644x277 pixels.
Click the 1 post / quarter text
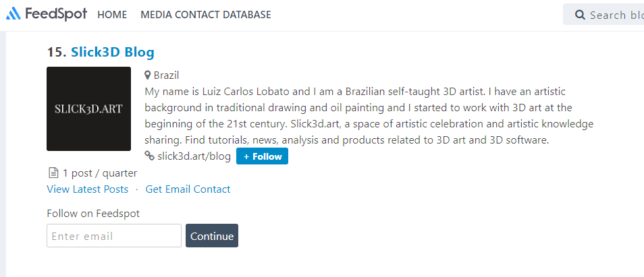(x=100, y=173)
